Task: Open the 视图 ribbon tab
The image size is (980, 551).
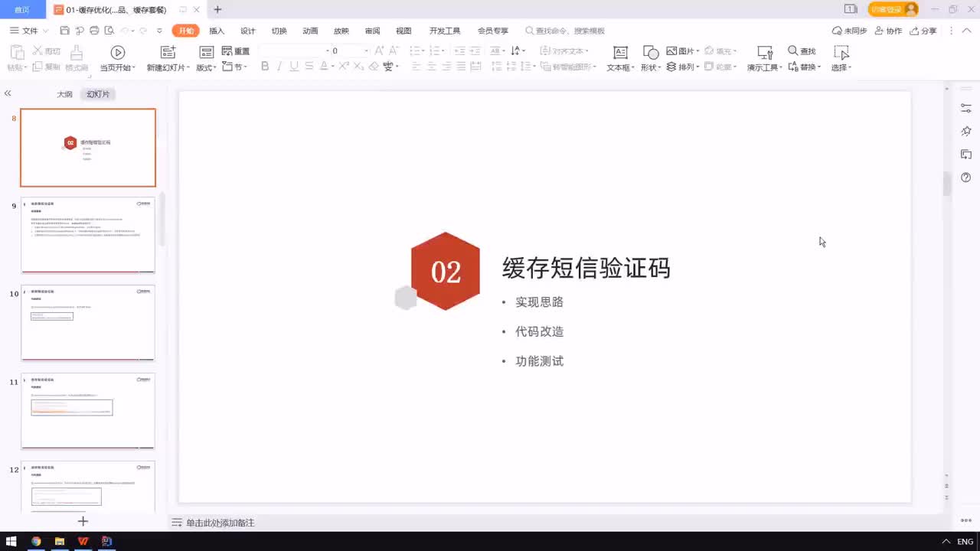Action: 403,31
